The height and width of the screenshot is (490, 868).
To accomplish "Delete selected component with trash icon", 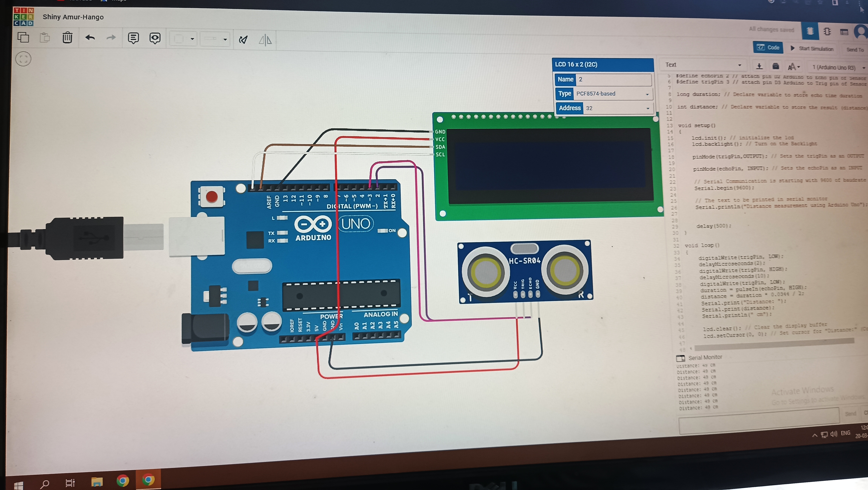I will 67,37.
